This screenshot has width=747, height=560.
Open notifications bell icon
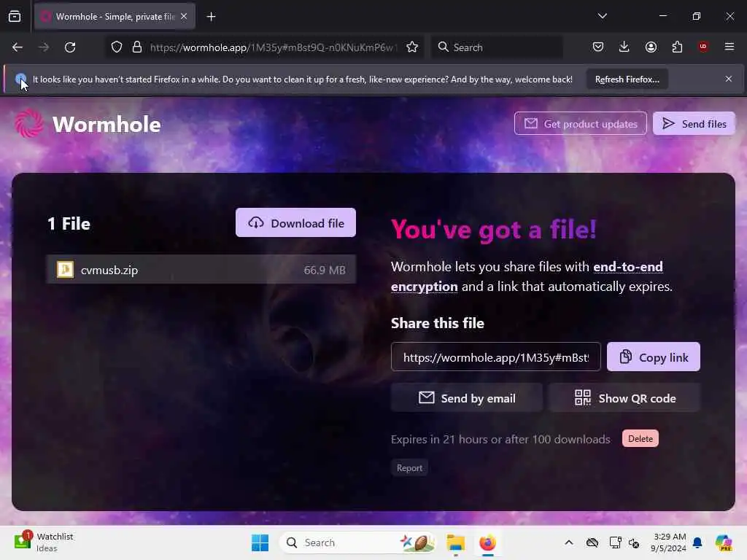(697, 542)
